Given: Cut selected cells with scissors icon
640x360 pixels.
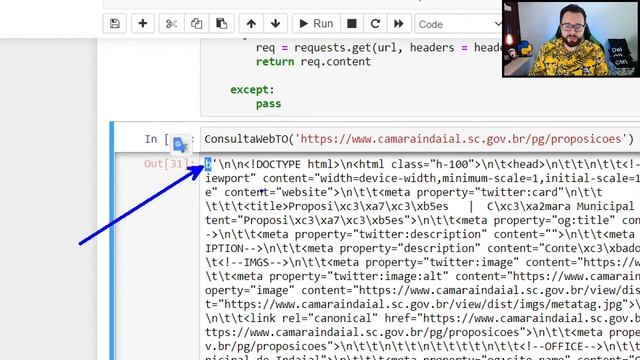Looking at the screenshot, I should [x=171, y=24].
